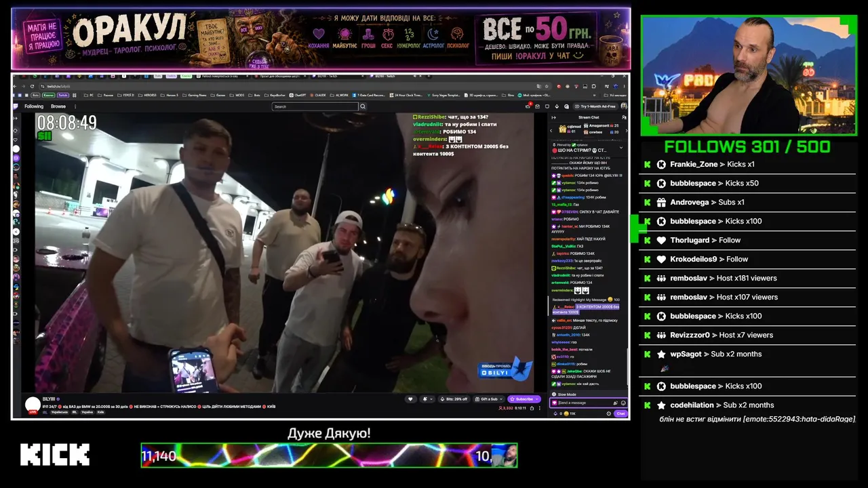Open the Gift a Sub dropdown

488,399
